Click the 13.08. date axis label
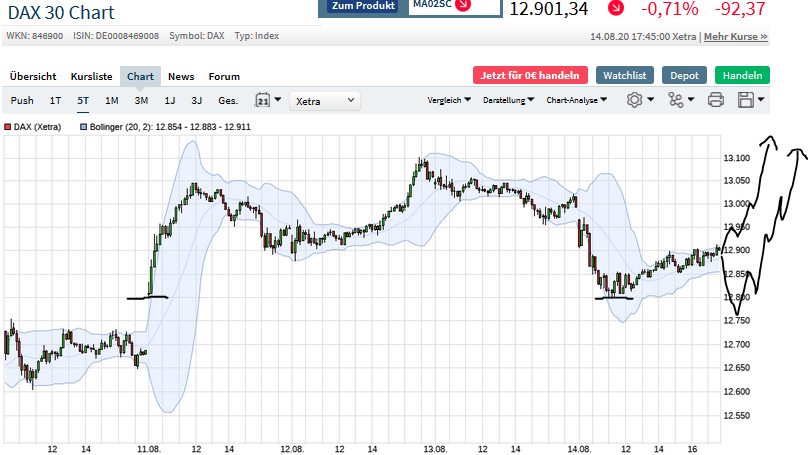This screenshot has height=455, width=808. pyautogui.click(x=435, y=449)
